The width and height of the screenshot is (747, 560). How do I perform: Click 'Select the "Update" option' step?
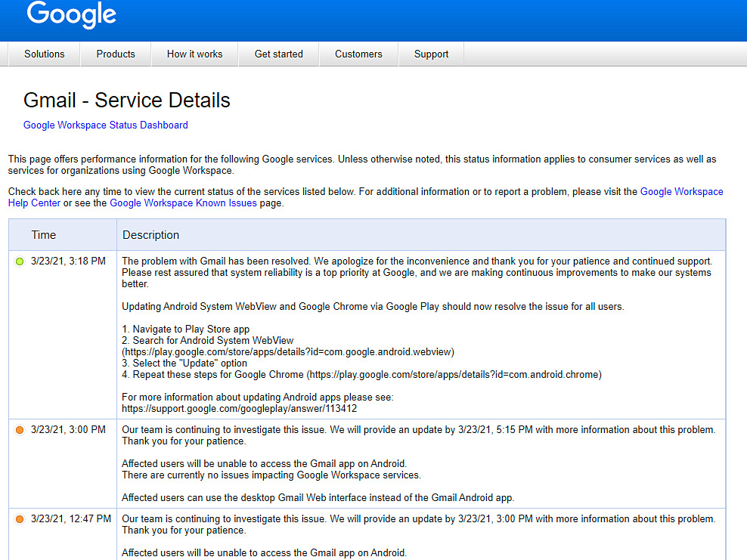[184, 363]
